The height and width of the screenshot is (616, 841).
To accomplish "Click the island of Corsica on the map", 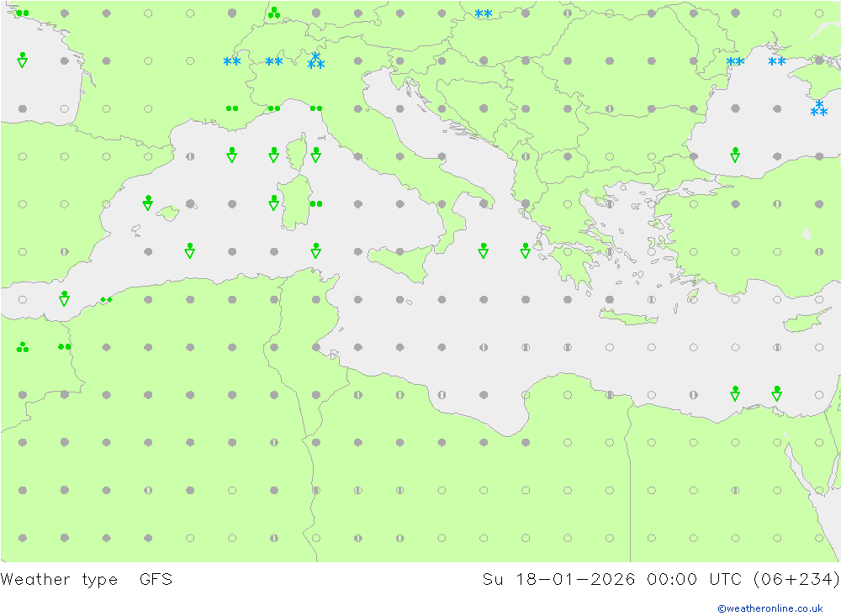I will coord(298,153).
